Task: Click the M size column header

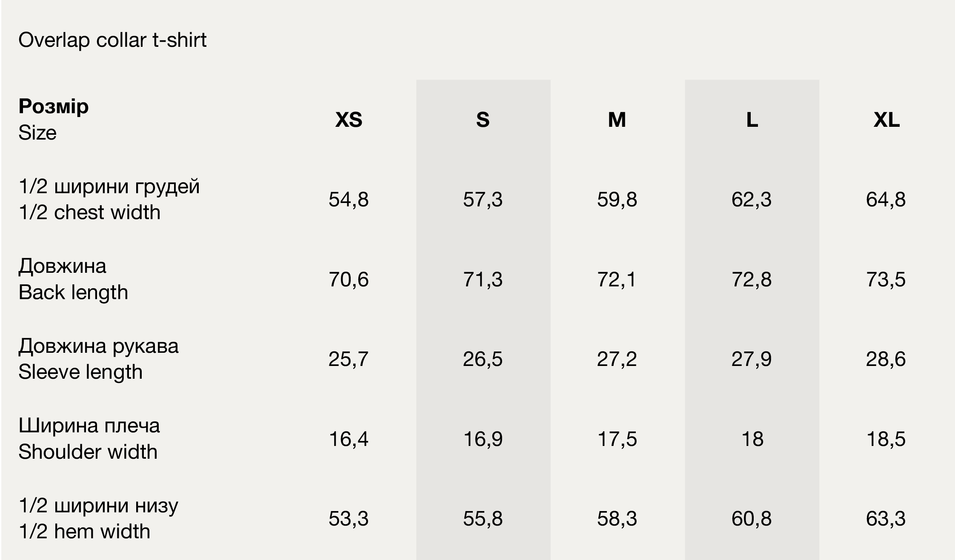Action: tap(617, 120)
